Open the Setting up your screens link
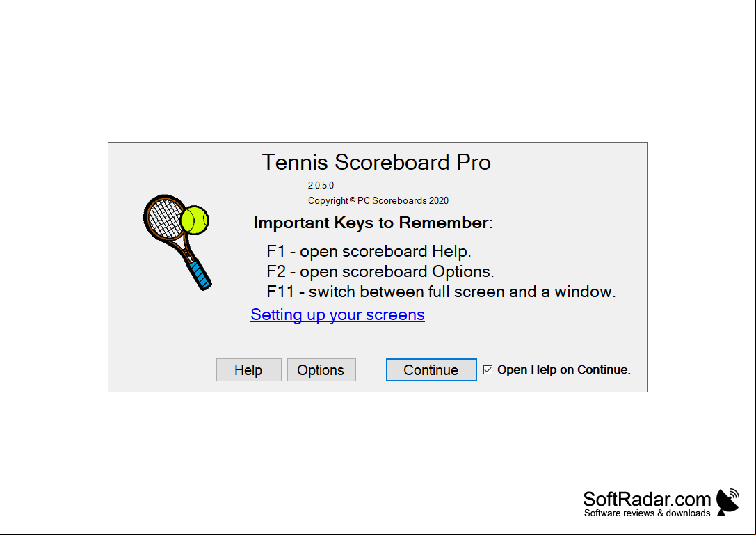The height and width of the screenshot is (535, 756). pyautogui.click(x=337, y=314)
